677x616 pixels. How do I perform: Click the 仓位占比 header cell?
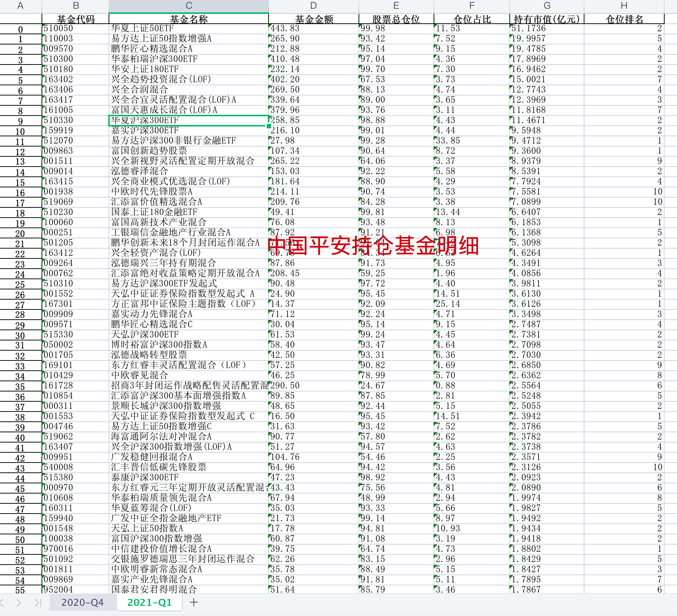pos(472,19)
